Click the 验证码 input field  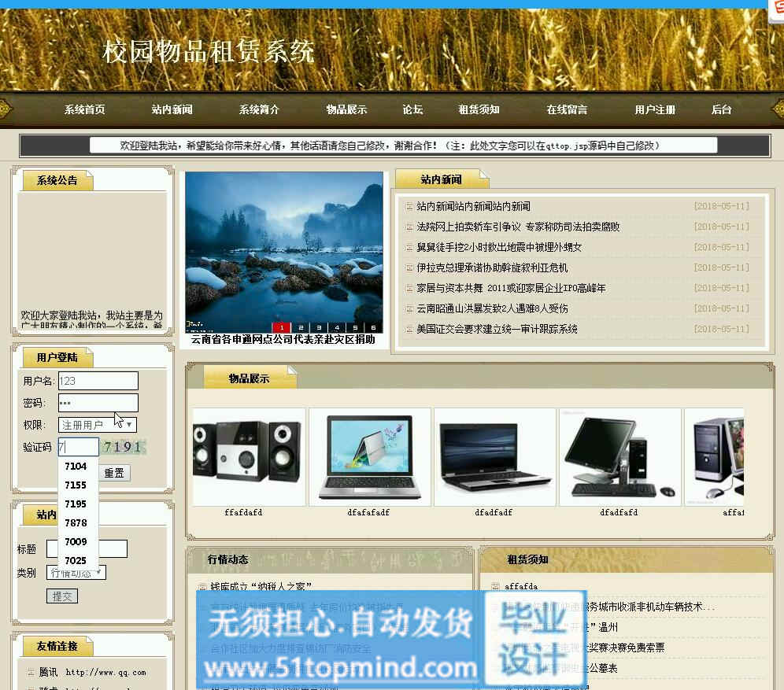(x=79, y=447)
